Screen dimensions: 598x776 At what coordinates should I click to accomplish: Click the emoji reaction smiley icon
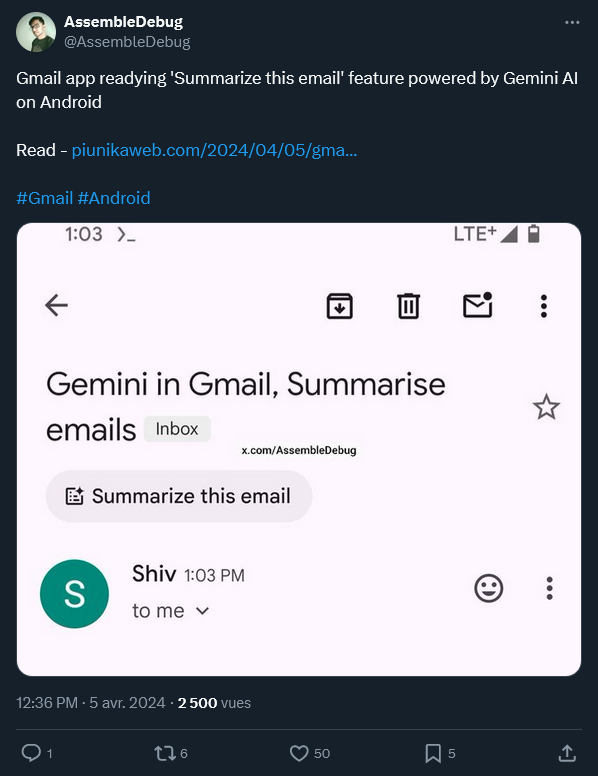[x=489, y=588]
